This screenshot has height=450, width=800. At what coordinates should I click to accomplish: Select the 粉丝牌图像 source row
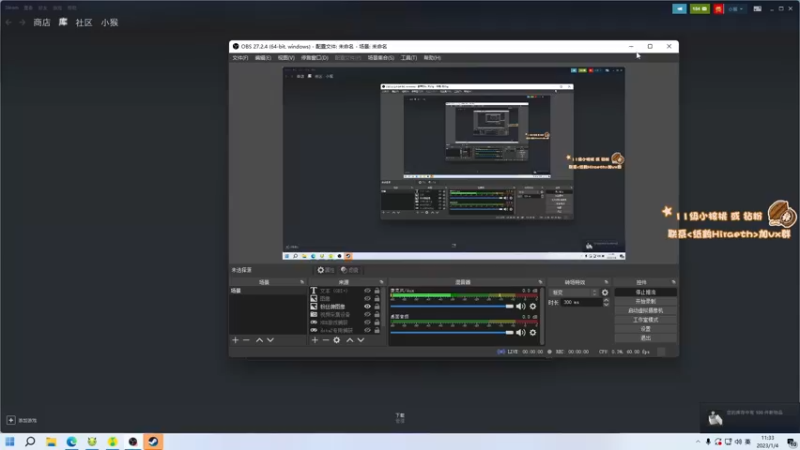[x=345, y=307]
